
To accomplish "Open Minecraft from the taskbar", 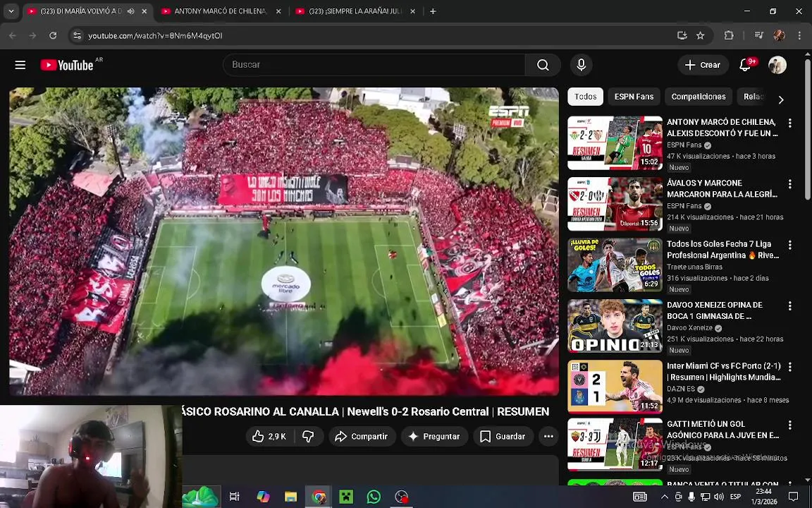I will (346, 497).
